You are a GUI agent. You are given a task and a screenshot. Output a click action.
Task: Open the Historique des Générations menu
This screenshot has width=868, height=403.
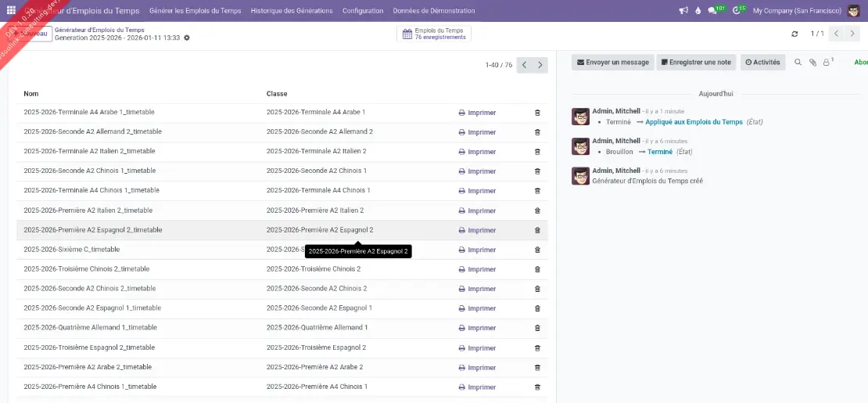[x=292, y=11]
